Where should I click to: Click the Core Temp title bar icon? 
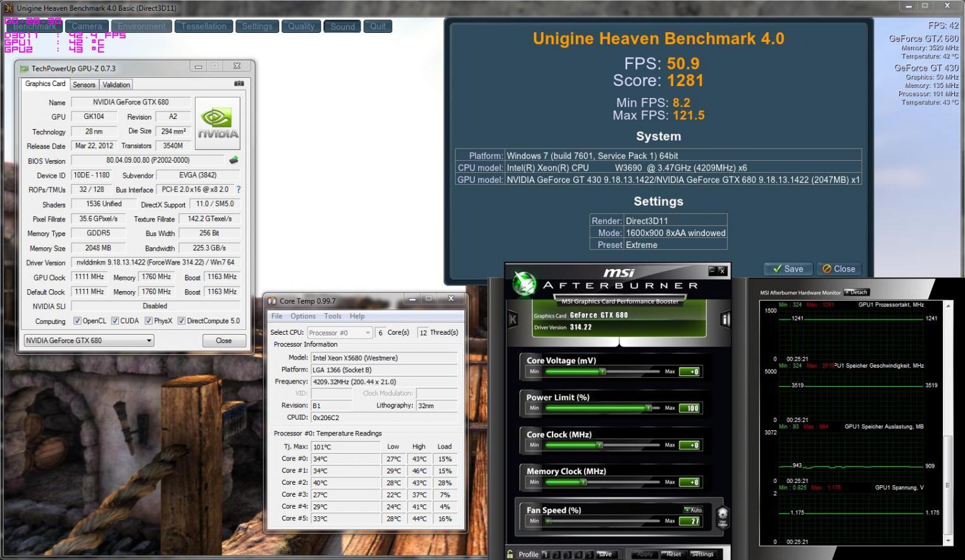point(272,301)
